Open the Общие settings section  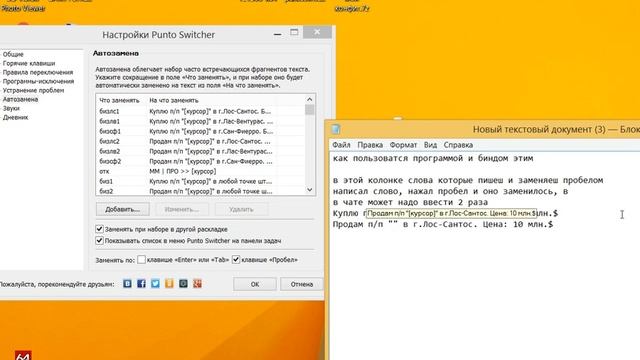pos(13,54)
